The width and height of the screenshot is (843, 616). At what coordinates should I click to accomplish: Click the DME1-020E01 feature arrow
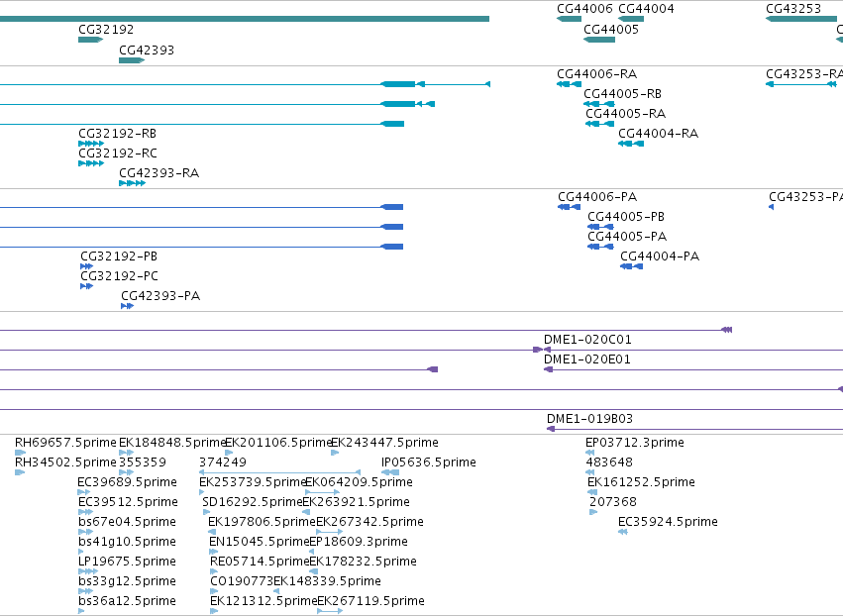(x=549, y=369)
